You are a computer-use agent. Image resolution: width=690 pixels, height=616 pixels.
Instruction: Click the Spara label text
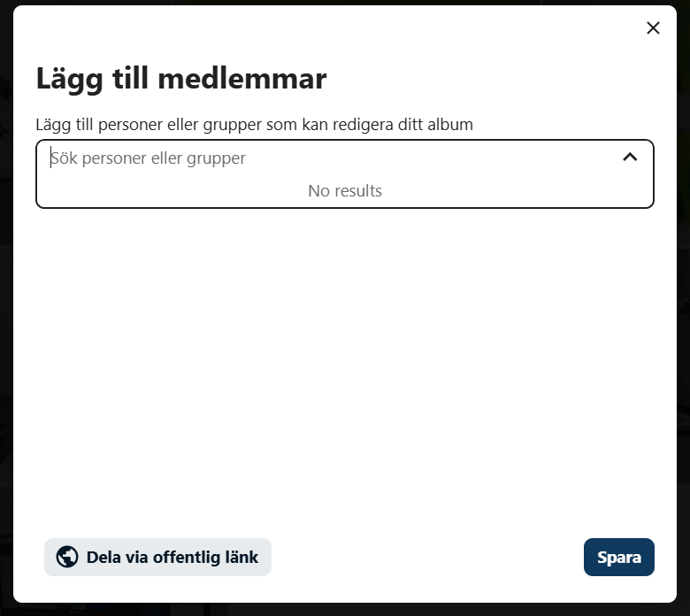point(618,558)
